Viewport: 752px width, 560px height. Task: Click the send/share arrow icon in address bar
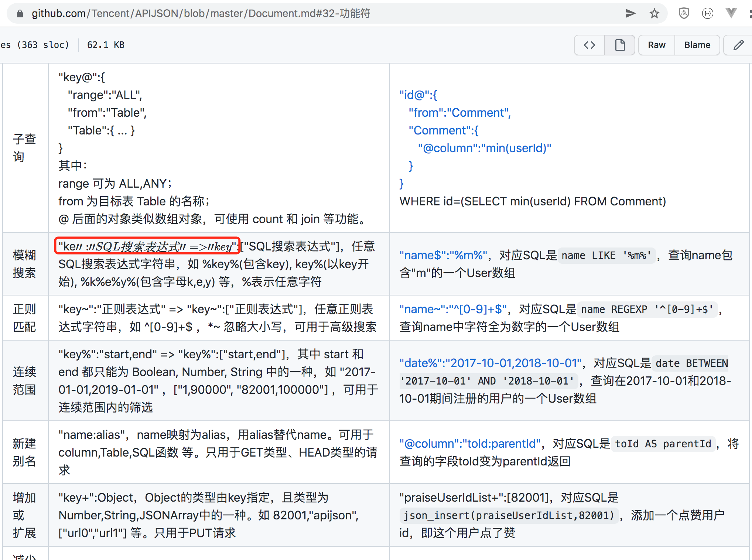(630, 14)
